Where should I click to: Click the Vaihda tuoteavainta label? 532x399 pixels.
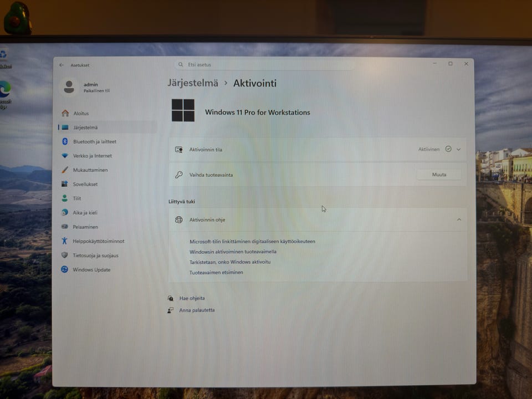click(211, 175)
